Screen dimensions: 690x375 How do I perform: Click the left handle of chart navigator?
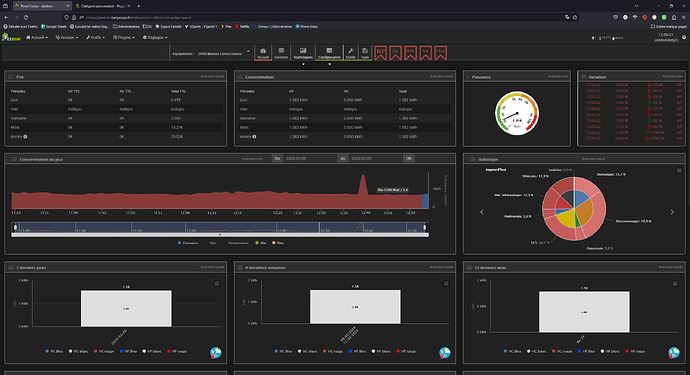pos(15,227)
